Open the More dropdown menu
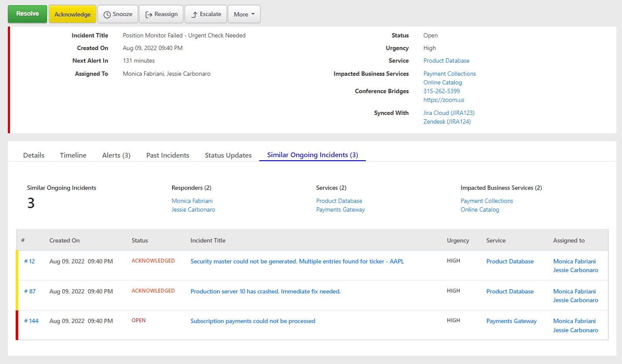 click(244, 14)
